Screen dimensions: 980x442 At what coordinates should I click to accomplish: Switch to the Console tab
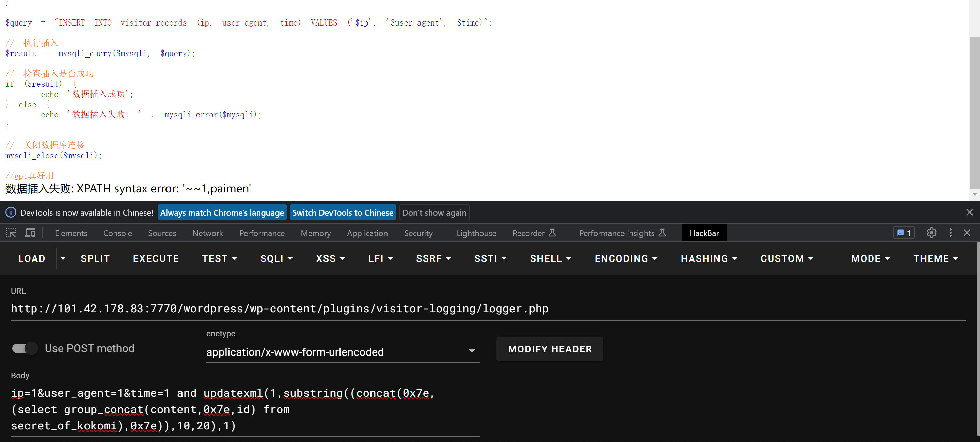[x=117, y=233]
